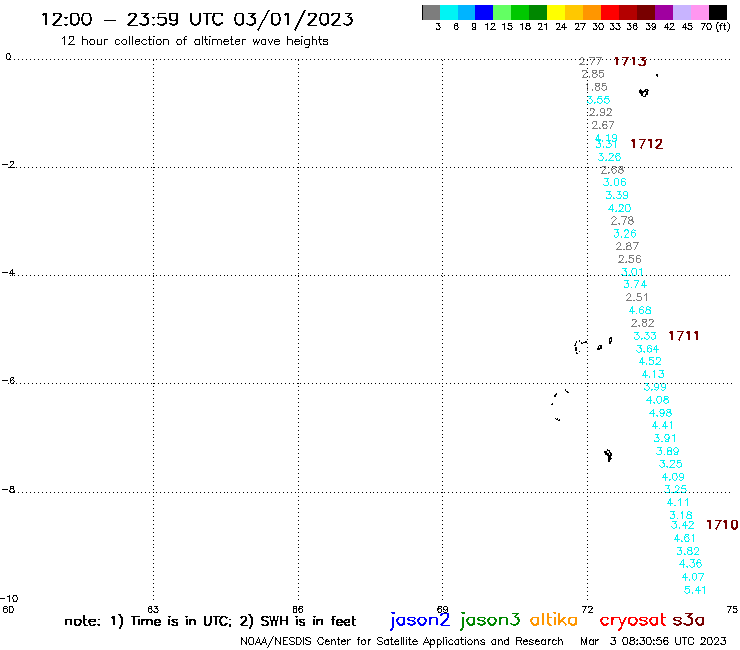Select the wave height value 2.51
This screenshot has height=650, width=740.
pos(637,297)
